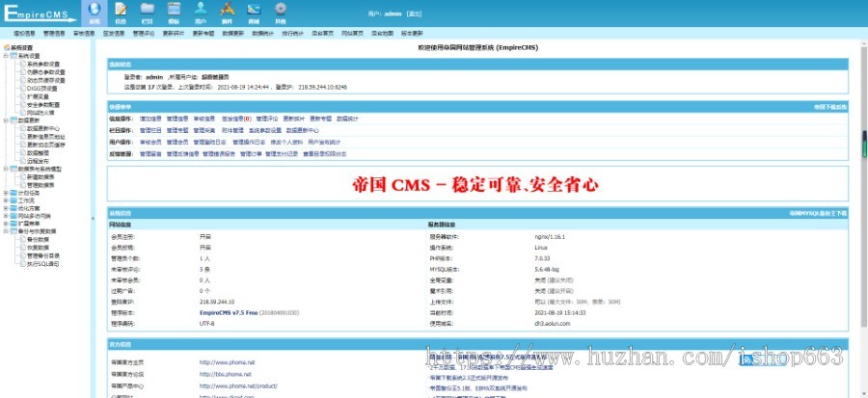Collapse the 数据更新 tree node with its minus box
The width and height of the screenshot is (868, 398).
coord(6,119)
